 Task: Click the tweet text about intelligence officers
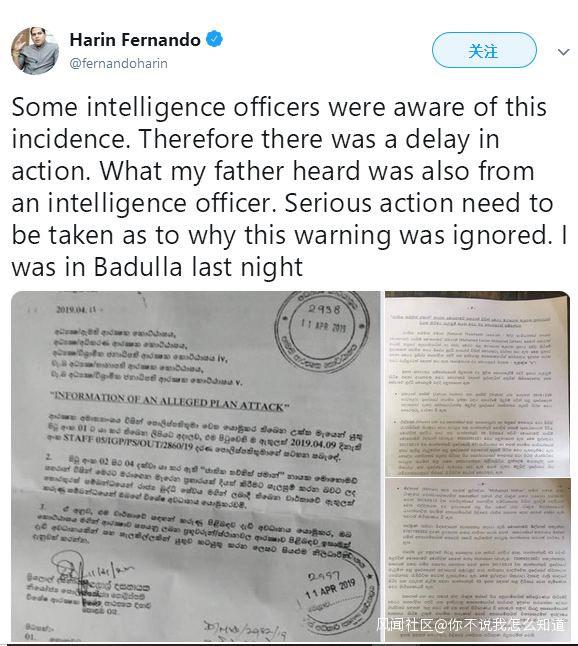[288, 187]
